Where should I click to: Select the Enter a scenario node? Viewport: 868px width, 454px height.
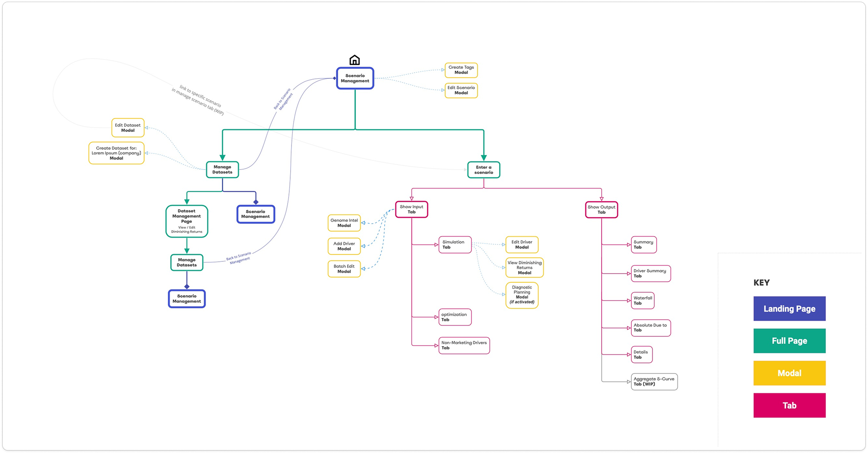click(484, 170)
